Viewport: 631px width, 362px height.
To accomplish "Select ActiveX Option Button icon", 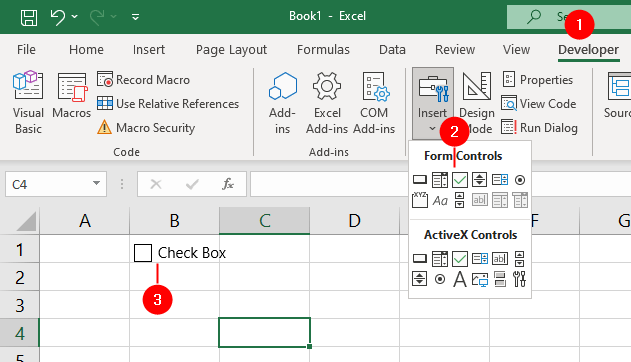I will click(x=440, y=279).
